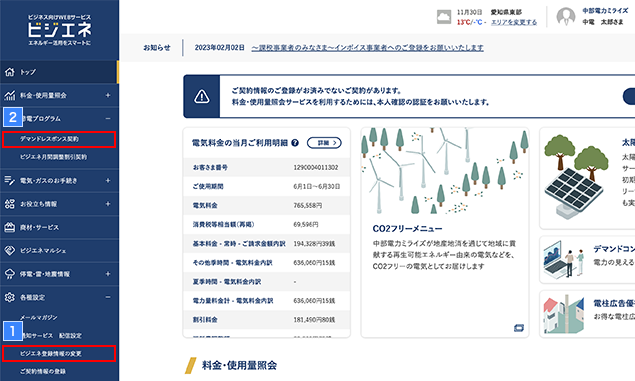This screenshot has width=635, height=381.
Task: Click the shapes icon beside お役立ち情報
Action: click(10, 204)
